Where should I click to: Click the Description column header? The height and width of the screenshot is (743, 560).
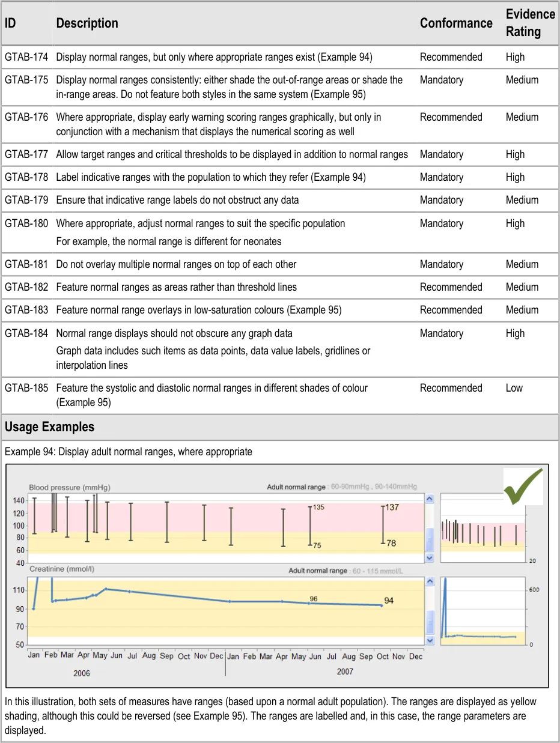87,23
